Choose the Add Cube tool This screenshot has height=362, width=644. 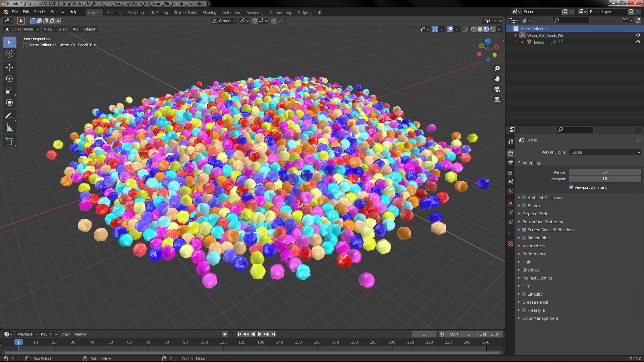click(9, 141)
